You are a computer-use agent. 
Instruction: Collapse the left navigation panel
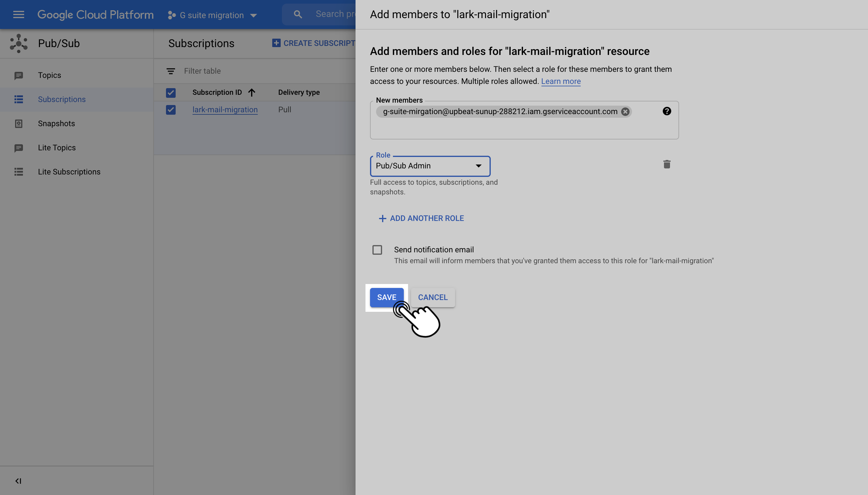(x=18, y=481)
